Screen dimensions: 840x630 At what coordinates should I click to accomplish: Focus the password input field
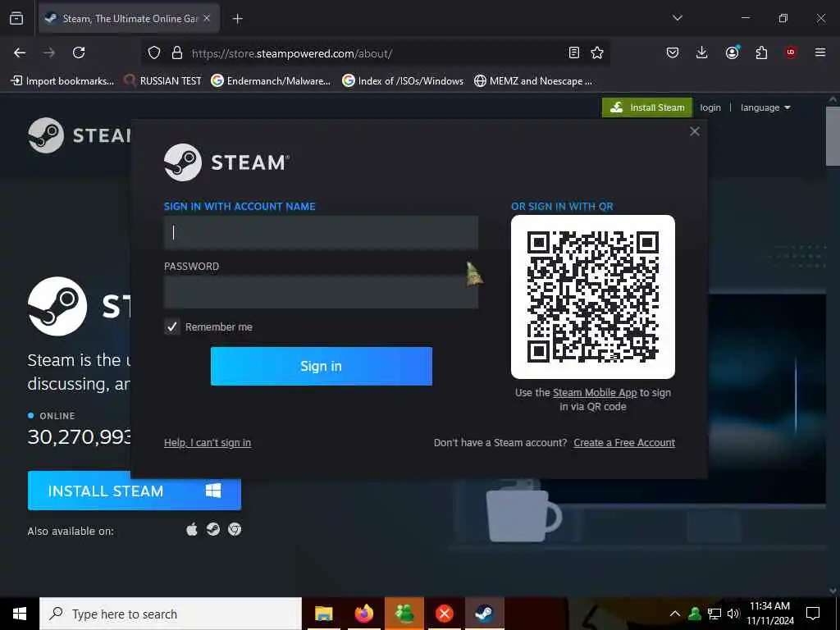tap(321, 293)
